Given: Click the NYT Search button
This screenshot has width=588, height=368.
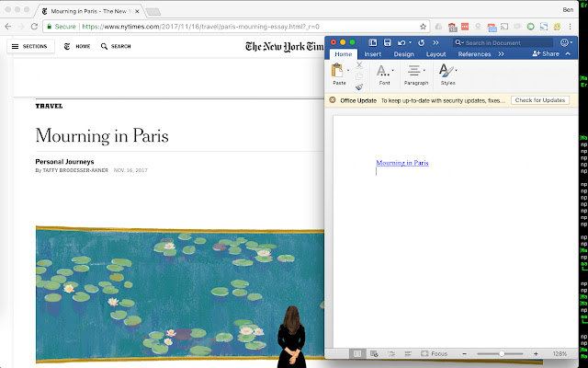Looking at the screenshot, I should pos(116,46).
